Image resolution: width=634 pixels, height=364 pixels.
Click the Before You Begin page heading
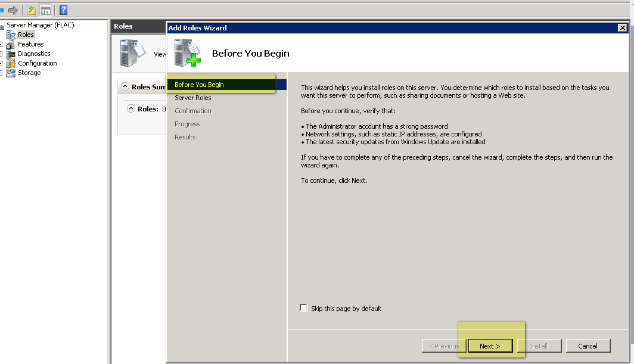pos(251,54)
